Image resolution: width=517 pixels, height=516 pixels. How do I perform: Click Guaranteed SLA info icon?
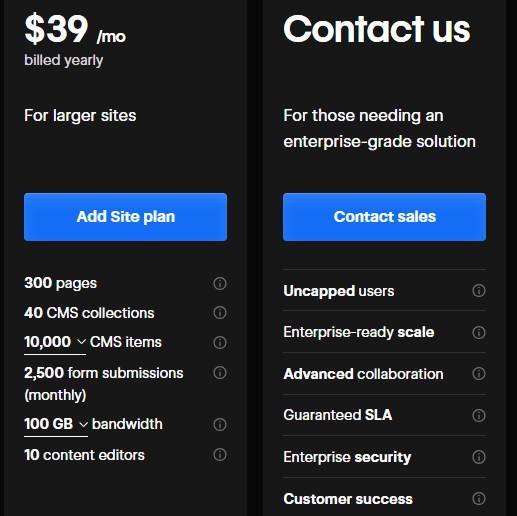[479, 415]
